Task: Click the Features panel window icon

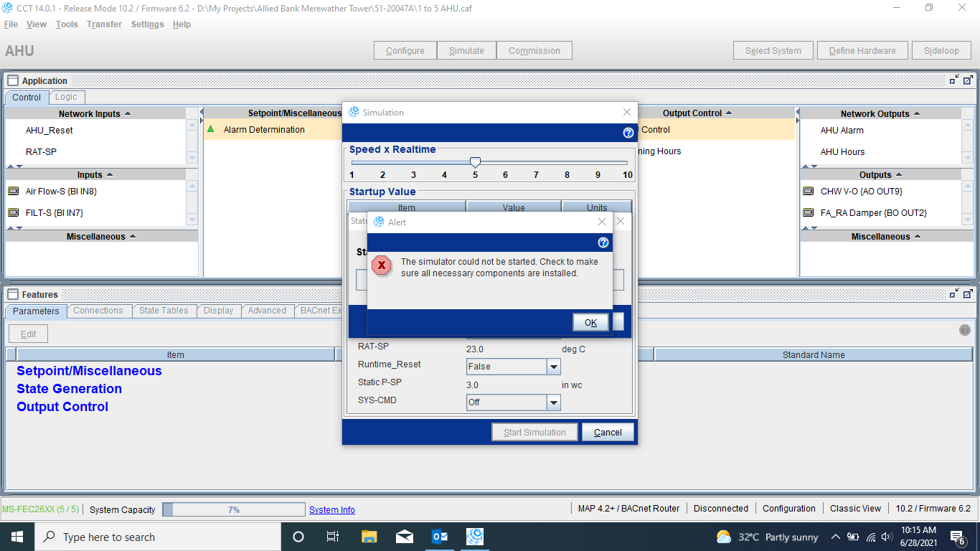Action: click(13, 294)
